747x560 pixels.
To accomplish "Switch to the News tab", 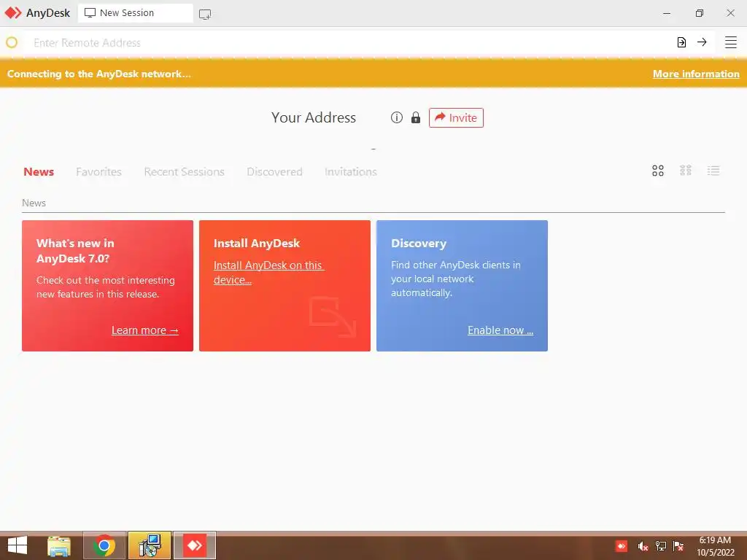I will 39,172.
